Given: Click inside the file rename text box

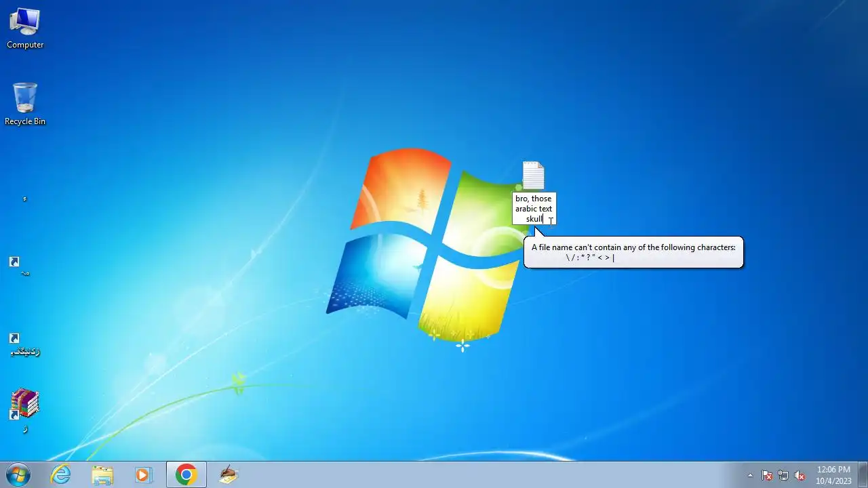Looking at the screenshot, I should (534, 209).
